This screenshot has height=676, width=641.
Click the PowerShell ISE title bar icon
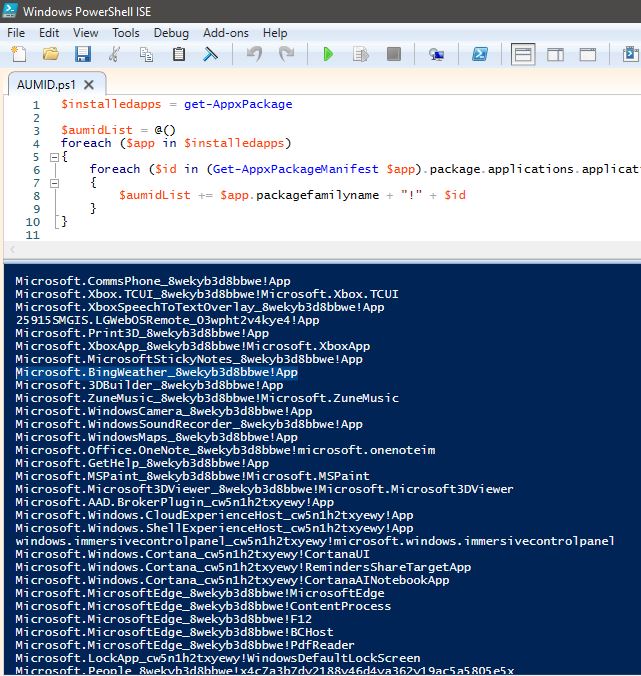coord(9,10)
